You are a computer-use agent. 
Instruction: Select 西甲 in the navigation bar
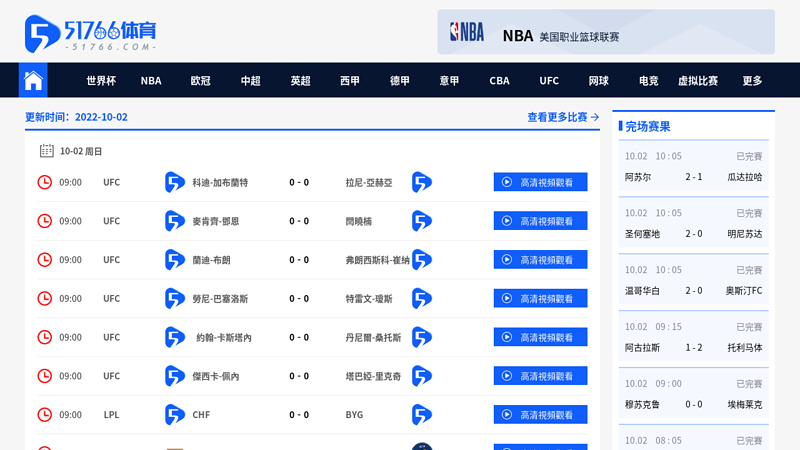[350, 81]
